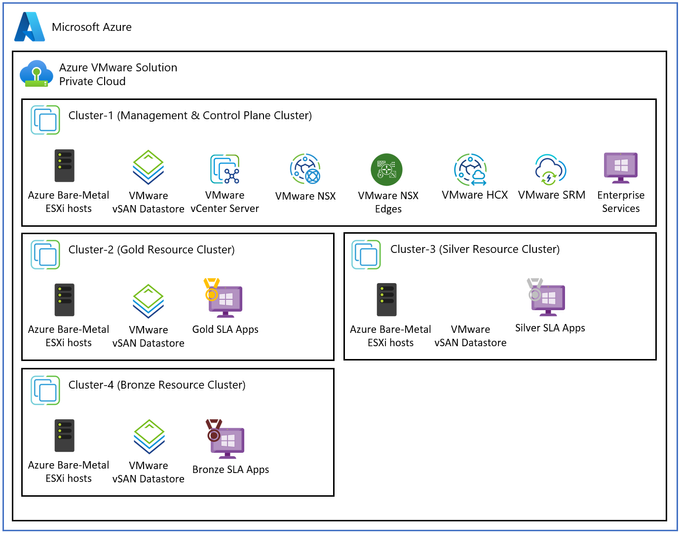Click the 'VMware HCX' label
680x533 pixels.
(474, 195)
